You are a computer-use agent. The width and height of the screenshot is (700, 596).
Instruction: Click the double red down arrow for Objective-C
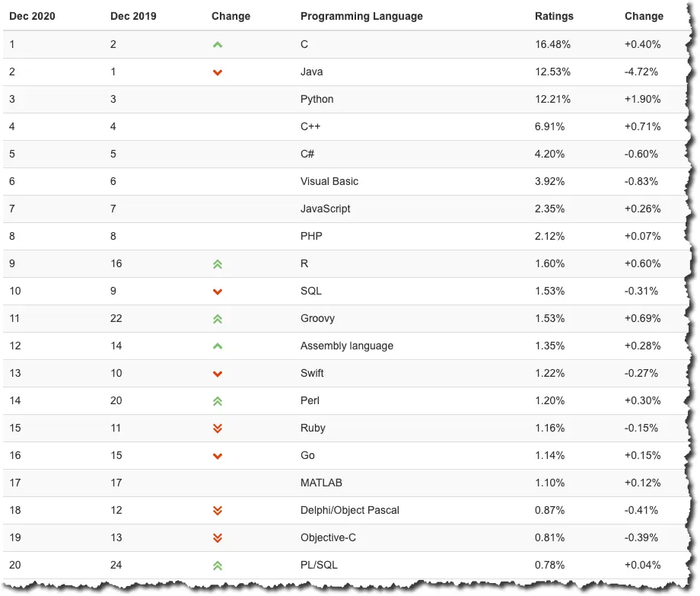(218, 538)
